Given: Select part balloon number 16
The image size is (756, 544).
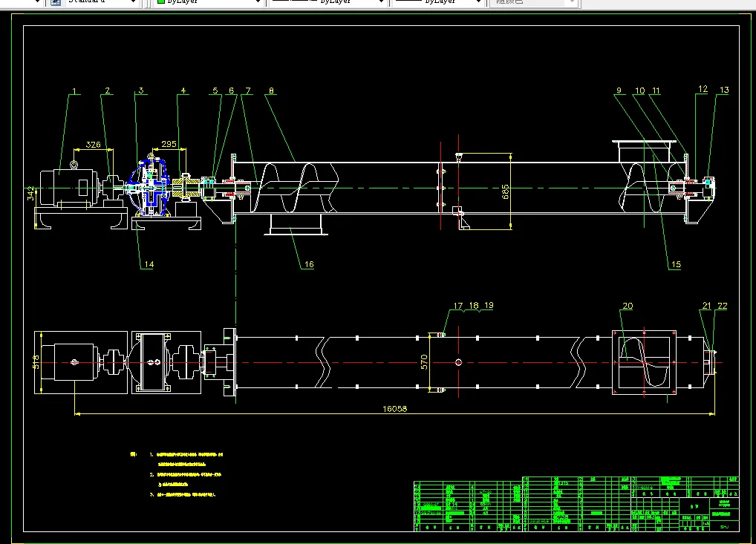Looking at the screenshot, I should pos(309,264).
